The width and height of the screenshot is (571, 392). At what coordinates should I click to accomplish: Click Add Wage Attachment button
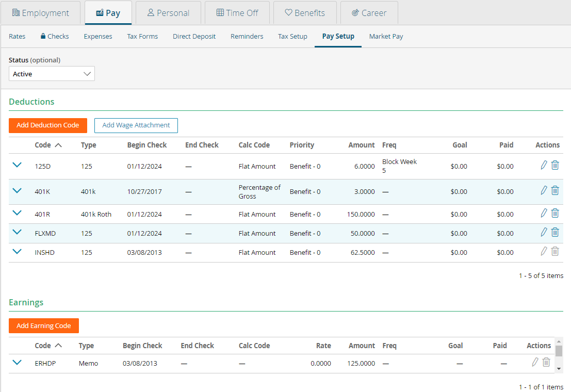(x=136, y=125)
